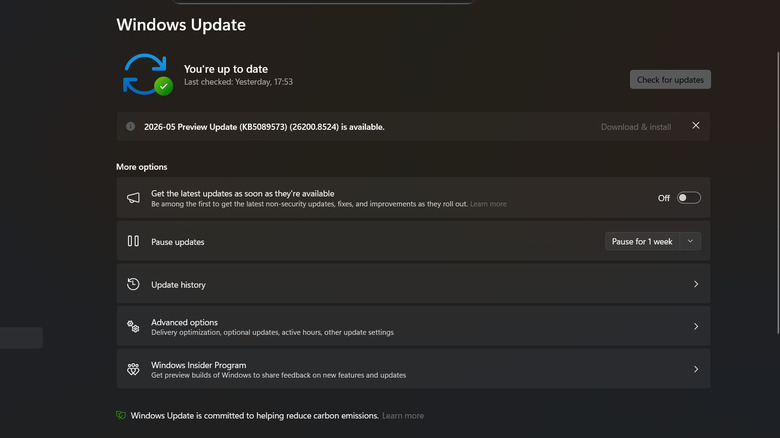Click the Advanced options gears icon
780x438 pixels.
[133, 327]
